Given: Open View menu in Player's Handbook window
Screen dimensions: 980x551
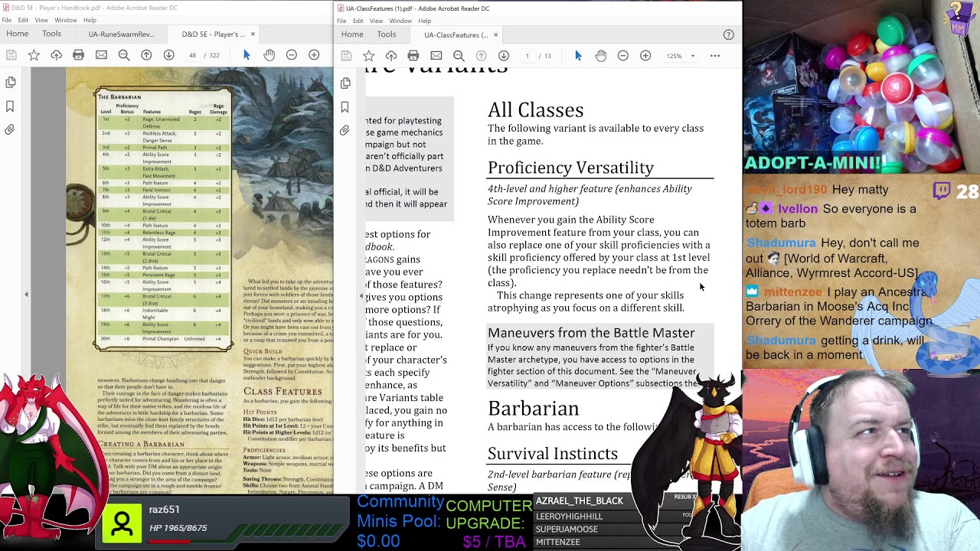Looking at the screenshot, I should (41, 20).
